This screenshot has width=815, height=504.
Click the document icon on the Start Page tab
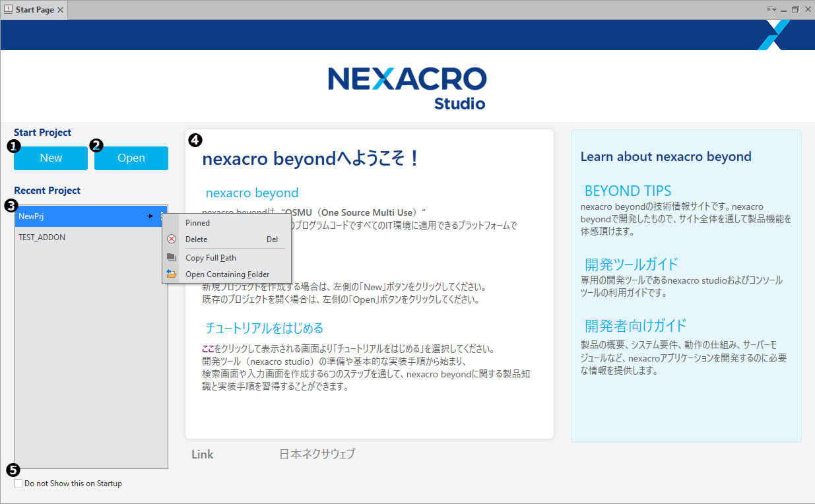point(8,10)
